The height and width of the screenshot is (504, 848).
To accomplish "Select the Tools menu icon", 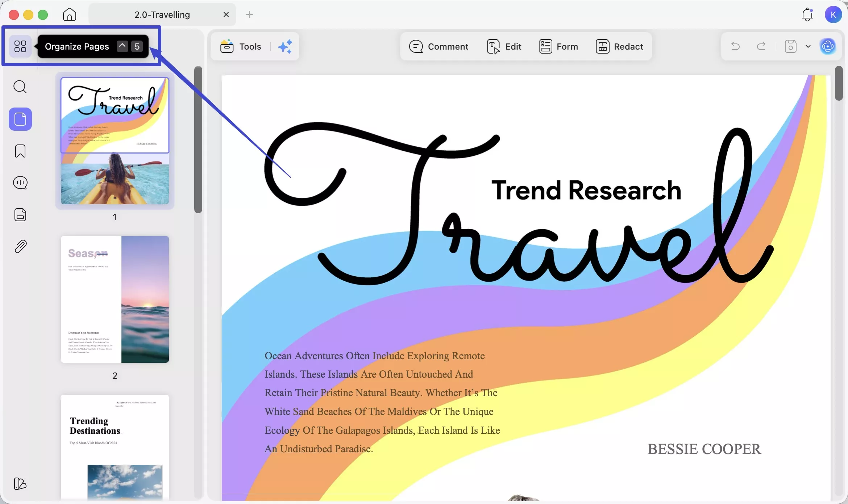I will pyautogui.click(x=227, y=46).
